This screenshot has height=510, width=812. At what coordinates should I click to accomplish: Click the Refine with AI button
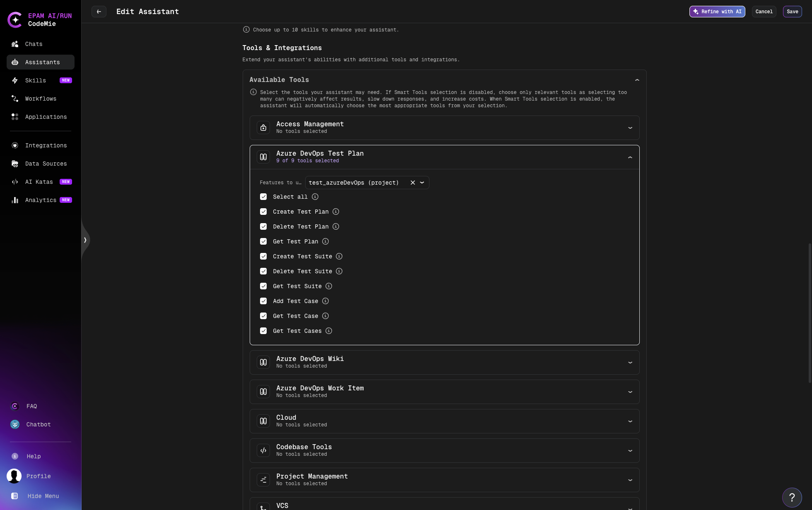717,12
